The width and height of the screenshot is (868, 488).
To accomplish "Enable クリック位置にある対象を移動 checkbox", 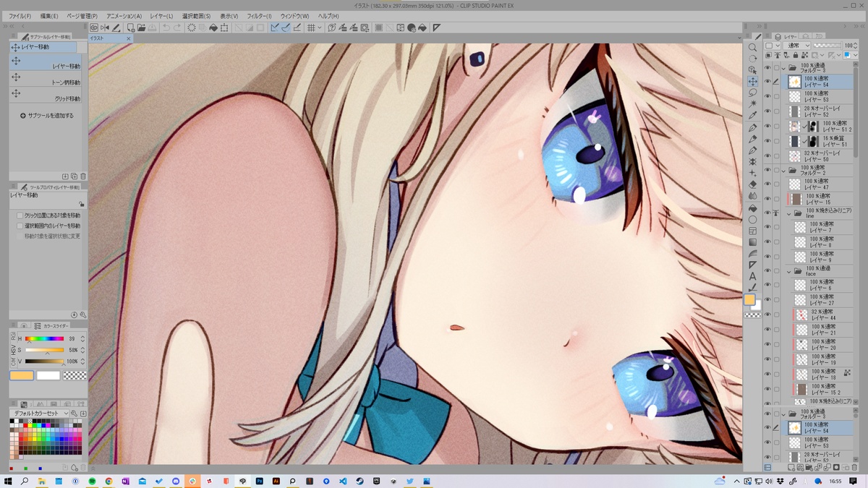I will (x=20, y=215).
